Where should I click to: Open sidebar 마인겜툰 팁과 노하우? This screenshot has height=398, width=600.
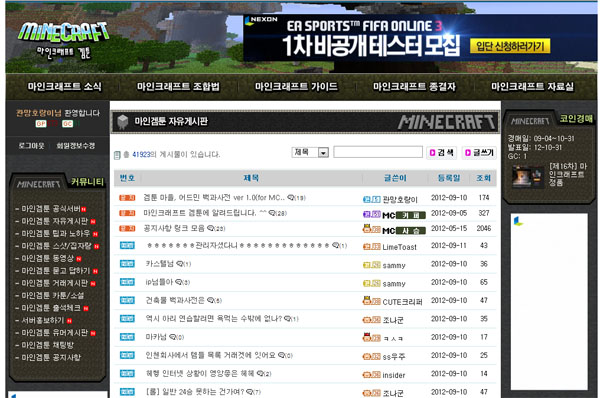coord(56,233)
